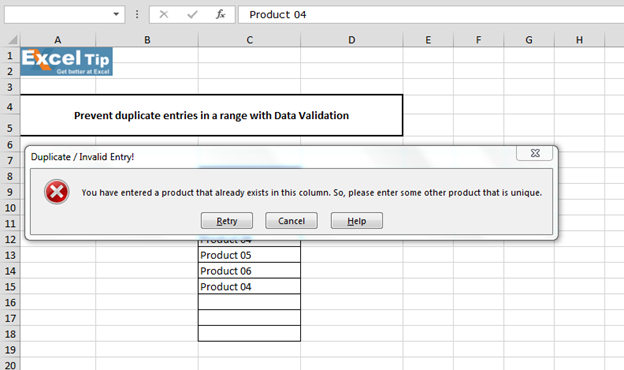Select column D header
The image size is (624, 370).
point(352,40)
